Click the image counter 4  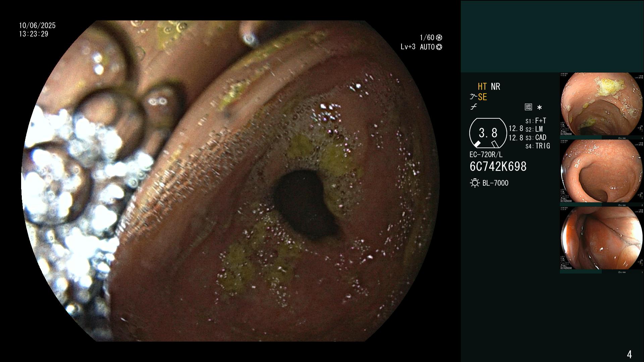point(629,354)
